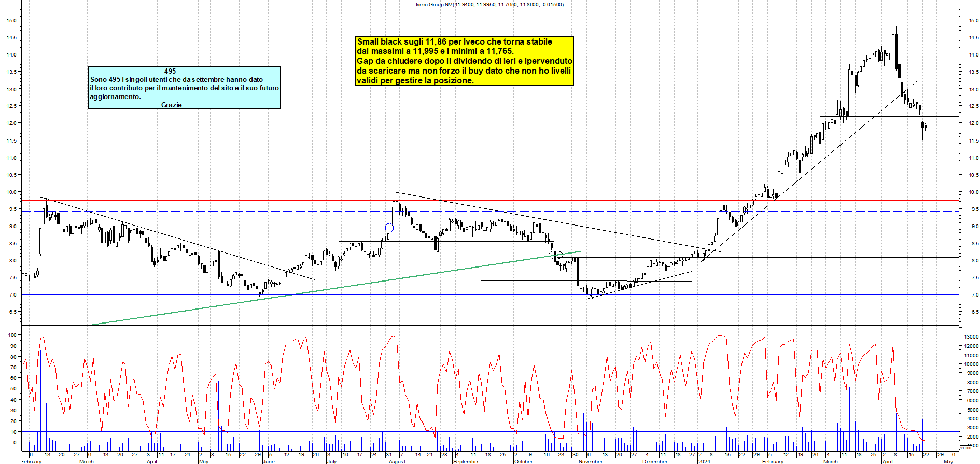Screen dimensions: 980x464
Task: Click the '50' value on the oscillator axis
Action: pos(14,389)
